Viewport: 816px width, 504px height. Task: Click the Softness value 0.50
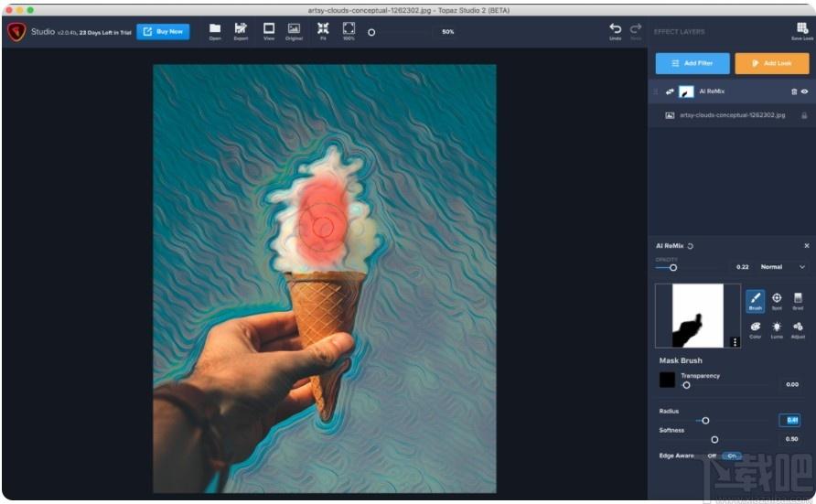pos(791,439)
